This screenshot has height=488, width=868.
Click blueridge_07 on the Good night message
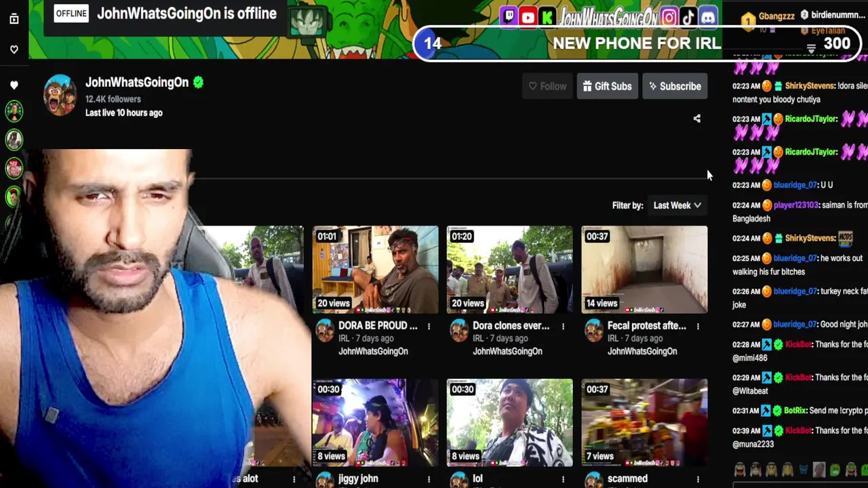(x=795, y=325)
